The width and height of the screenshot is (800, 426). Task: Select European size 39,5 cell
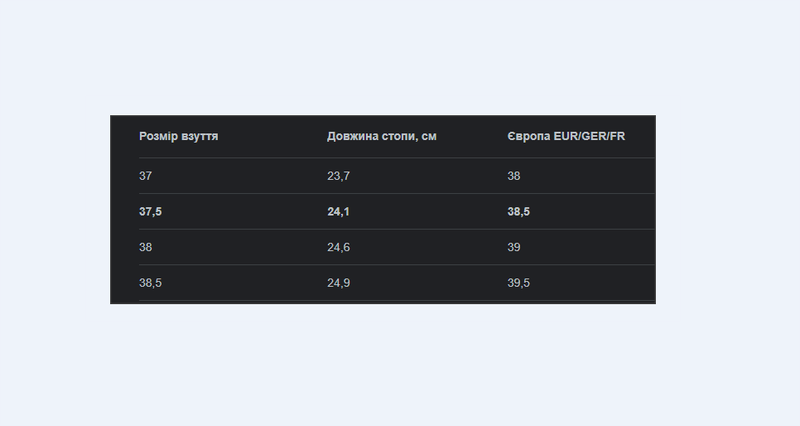(x=518, y=283)
